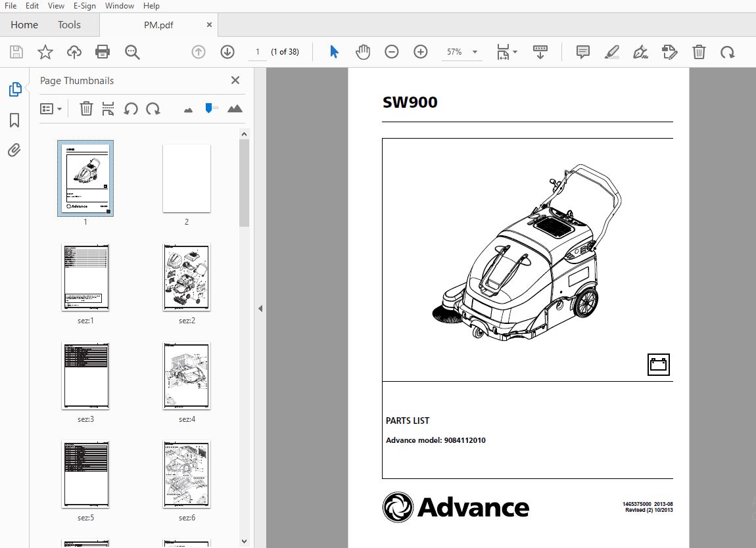Switch to the Tools tab
The image size is (756, 548).
tap(69, 24)
